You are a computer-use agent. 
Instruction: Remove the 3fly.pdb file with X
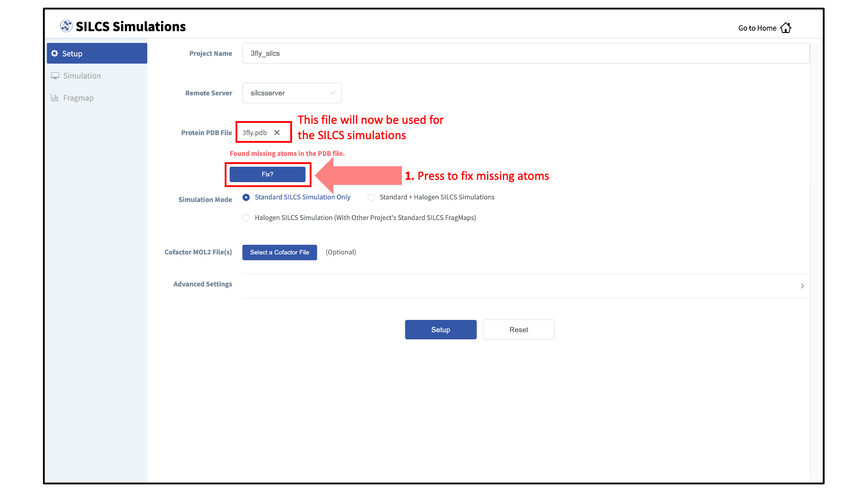[277, 132]
